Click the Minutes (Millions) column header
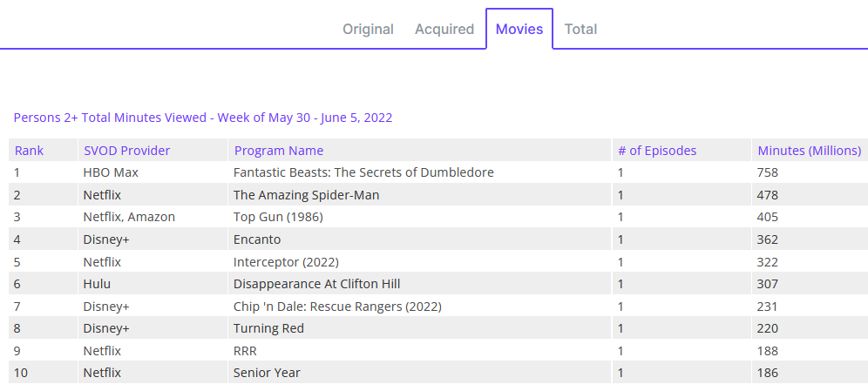Viewport: 868px width, 391px height. click(809, 151)
